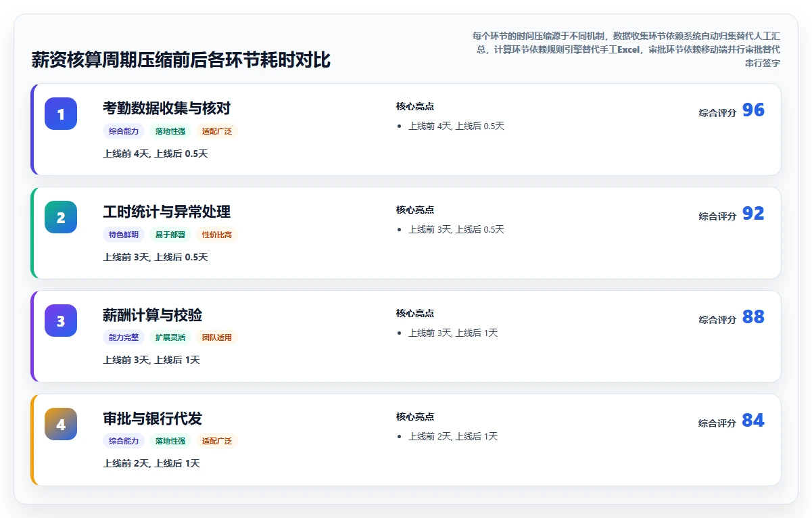Click 综合能力 tag in 考勤数据收集与核对 card

[124, 131]
